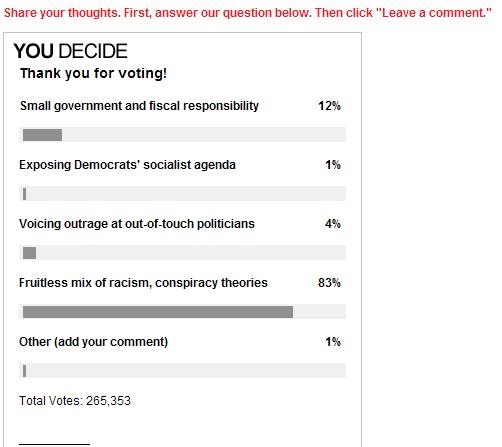
Task: Click 'Fruitless mix of racism, conspiracy theories' option
Action: pos(143,283)
